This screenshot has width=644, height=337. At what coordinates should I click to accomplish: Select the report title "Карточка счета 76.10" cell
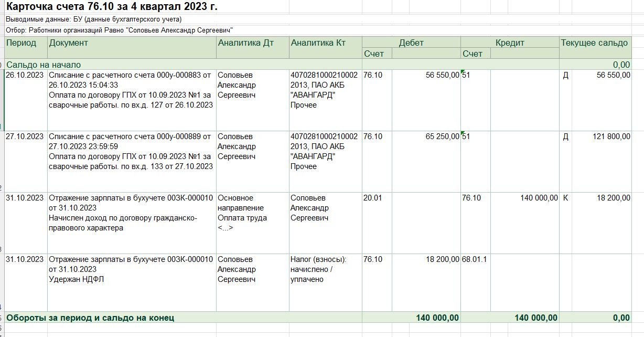point(112,7)
